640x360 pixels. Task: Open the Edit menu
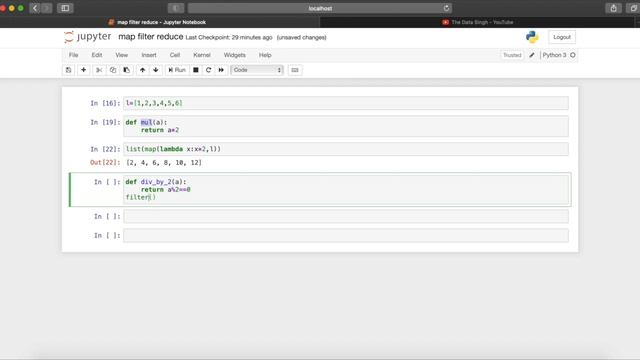(97, 55)
